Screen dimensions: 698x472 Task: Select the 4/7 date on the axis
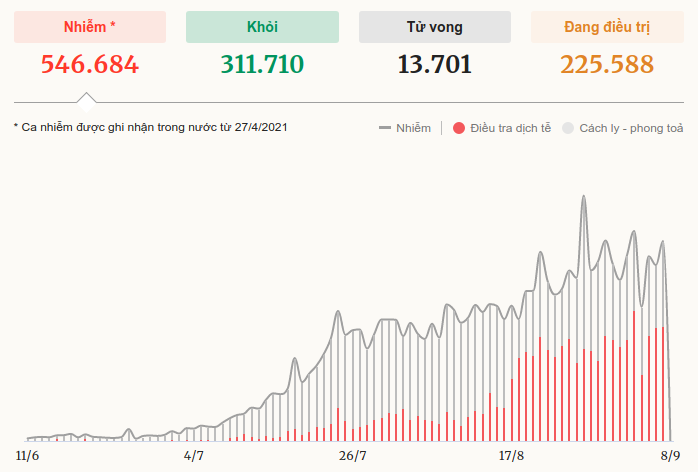[194, 456]
